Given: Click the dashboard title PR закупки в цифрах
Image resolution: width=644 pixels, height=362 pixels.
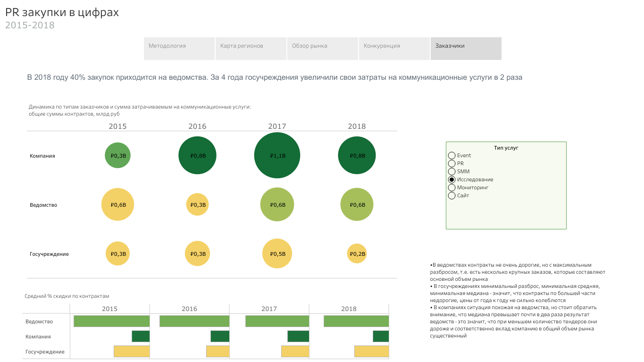Looking at the screenshot, I should (x=62, y=13).
